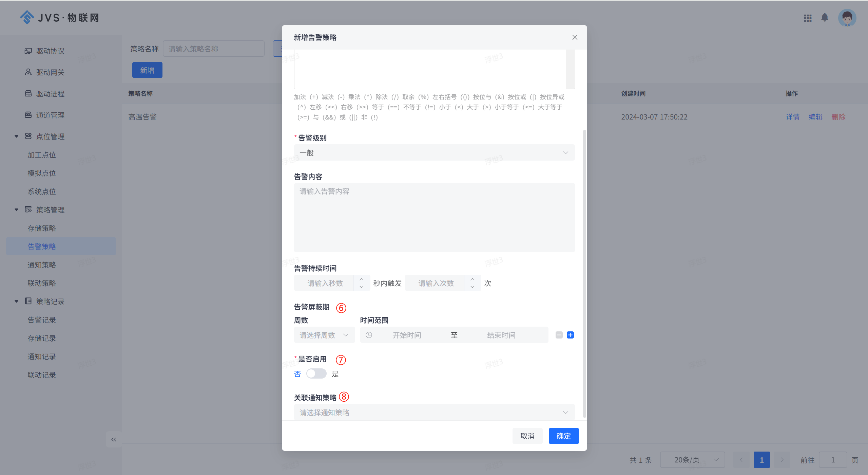The width and height of the screenshot is (868, 475).
Task: Click the 告警内容 text area
Action: coord(434,217)
